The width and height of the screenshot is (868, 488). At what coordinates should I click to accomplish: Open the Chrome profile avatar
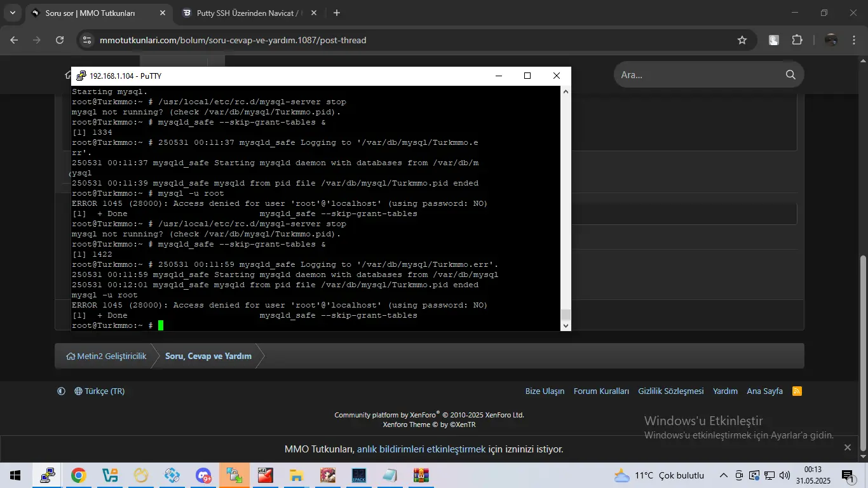831,40
